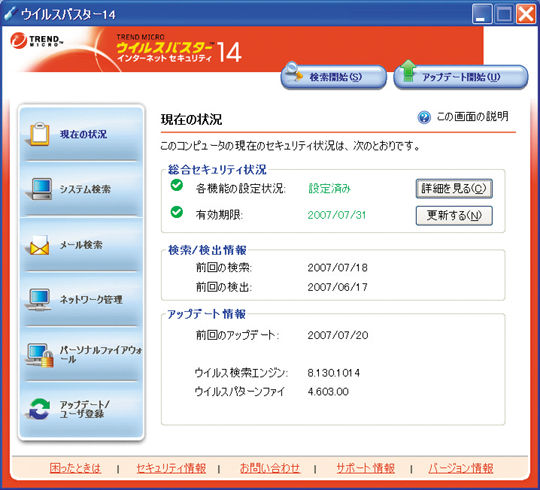Click the pattern file version 4.603.00

click(328, 392)
